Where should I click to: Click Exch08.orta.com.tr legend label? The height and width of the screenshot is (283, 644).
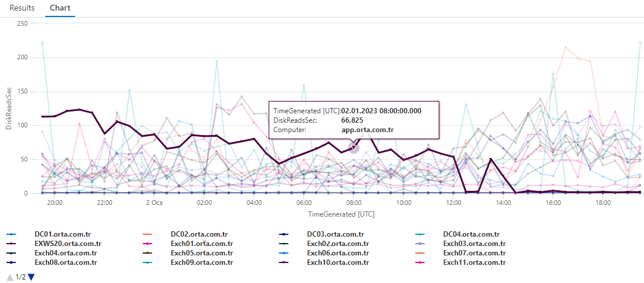pos(66,262)
